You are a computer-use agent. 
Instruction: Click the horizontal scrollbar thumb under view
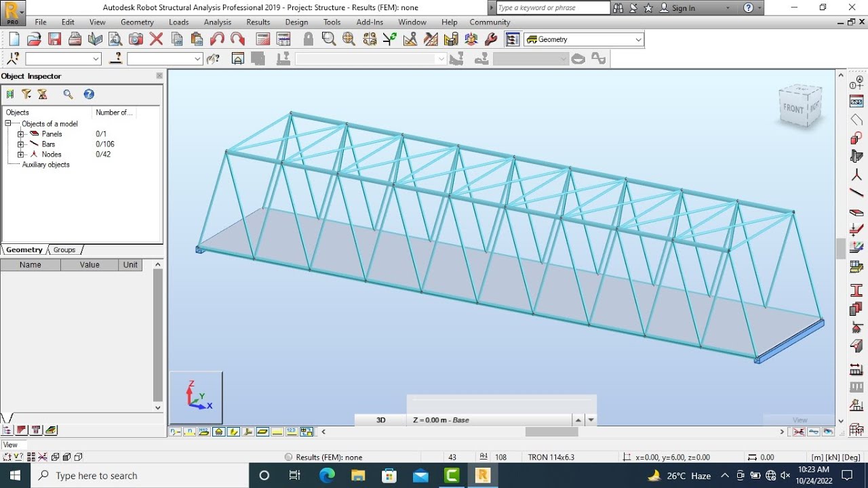coord(551,432)
